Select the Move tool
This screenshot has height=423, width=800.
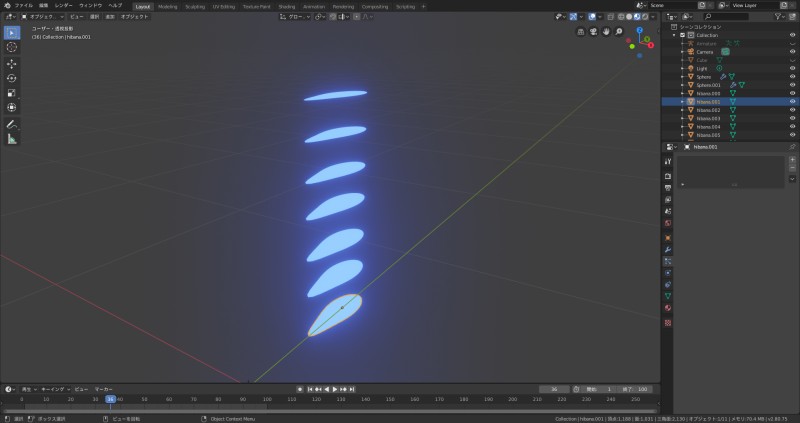12,64
